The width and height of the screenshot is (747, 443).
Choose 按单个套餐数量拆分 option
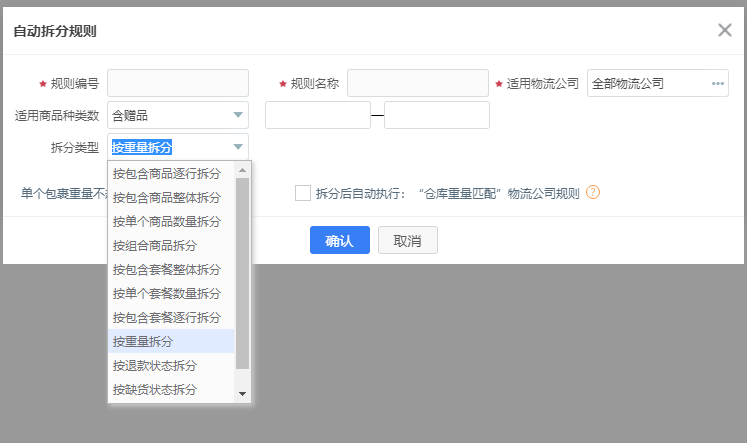[x=171, y=293]
